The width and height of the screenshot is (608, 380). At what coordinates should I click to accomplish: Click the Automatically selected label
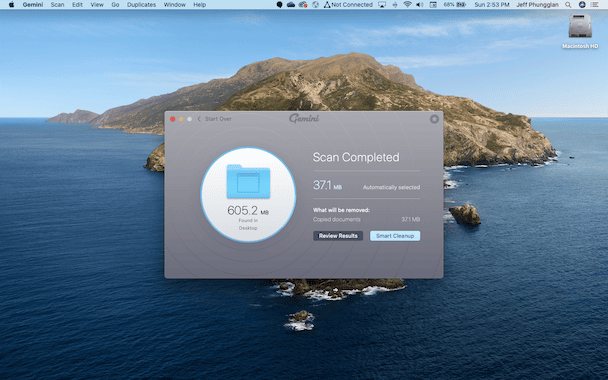click(x=391, y=187)
